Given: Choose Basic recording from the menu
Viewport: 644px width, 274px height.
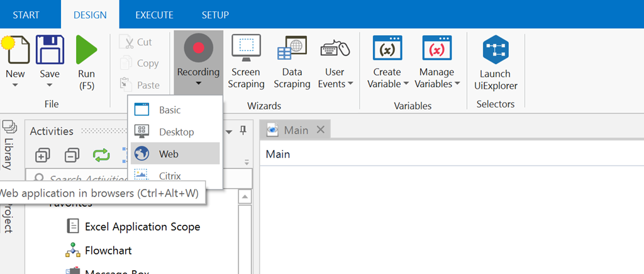Looking at the screenshot, I should [x=175, y=110].
